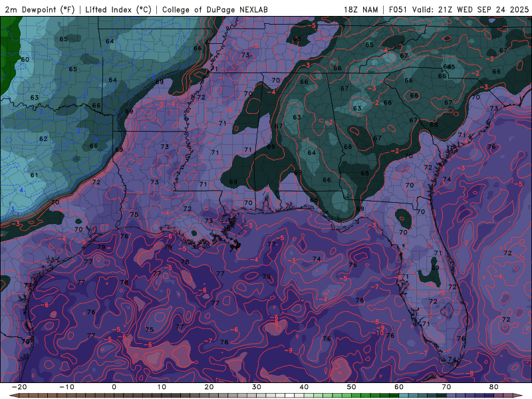Click the 80 label on the color scale
The height and width of the screenshot is (399, 532).
pyautogui.click(x=494, y=387)
